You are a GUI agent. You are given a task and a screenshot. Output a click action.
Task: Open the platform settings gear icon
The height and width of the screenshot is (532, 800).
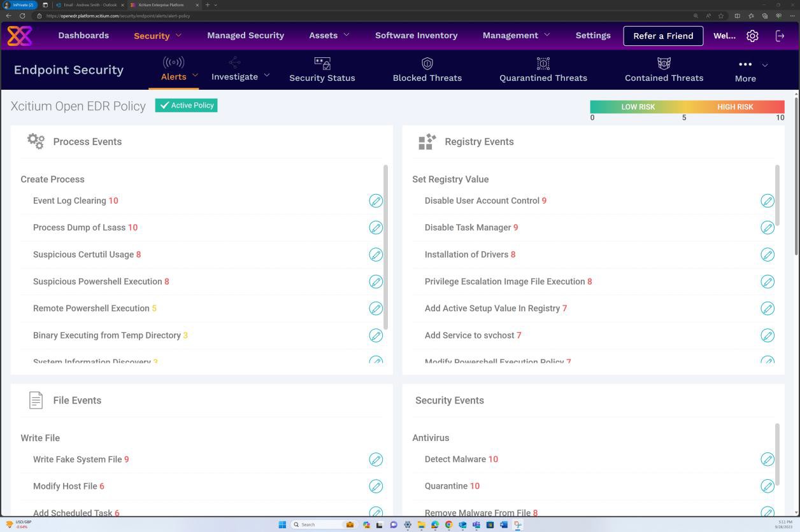coord(752,36)
